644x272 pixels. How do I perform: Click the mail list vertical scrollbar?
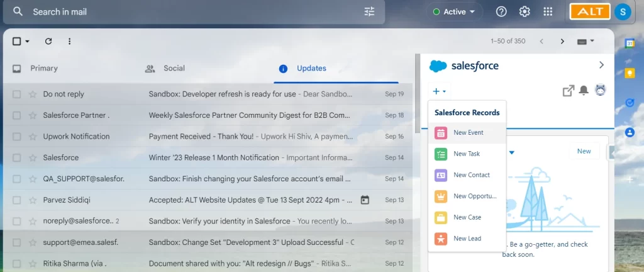(x=417, y=93)
